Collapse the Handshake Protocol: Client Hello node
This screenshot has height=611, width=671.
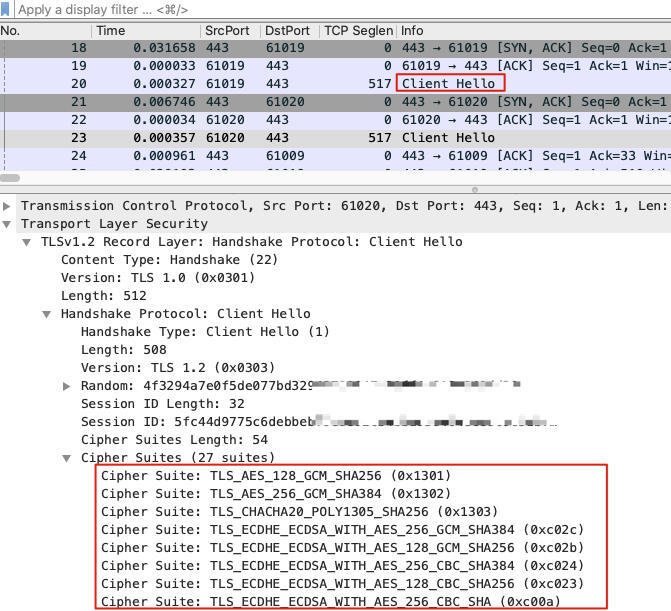[47, 314]
